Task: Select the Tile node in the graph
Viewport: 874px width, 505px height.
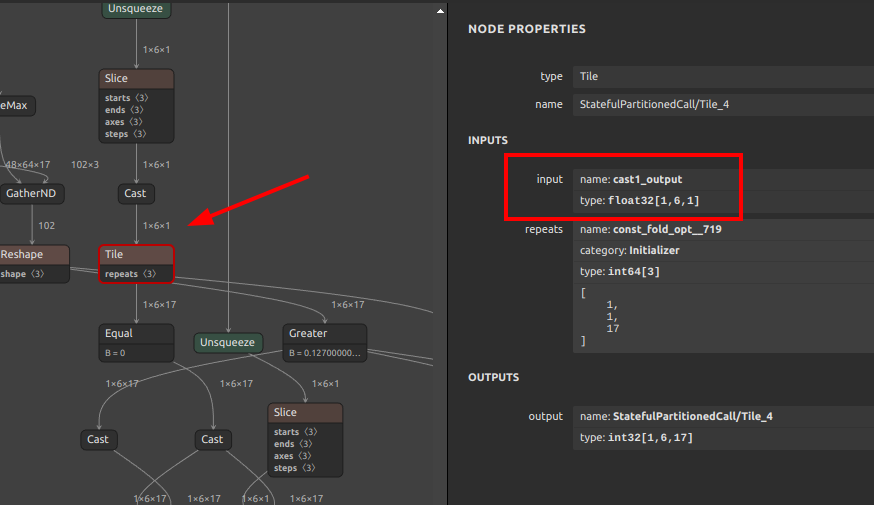Action: 136,255
